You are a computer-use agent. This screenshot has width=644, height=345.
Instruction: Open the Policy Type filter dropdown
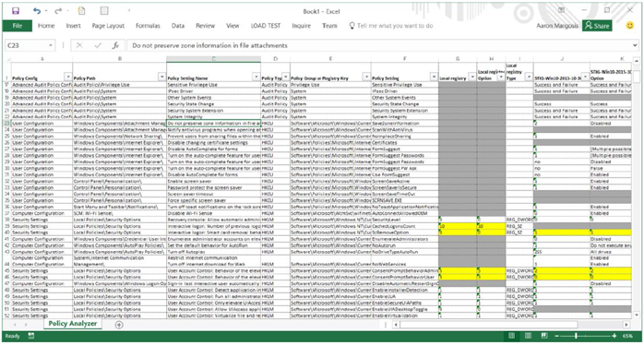[285, 77]
